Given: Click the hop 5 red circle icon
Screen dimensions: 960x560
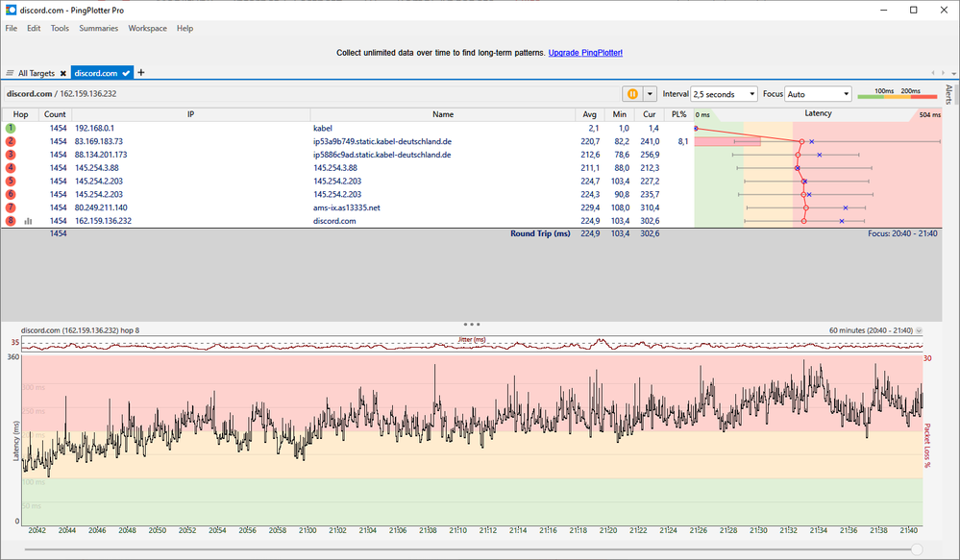Looking at the screenshot, I should 11,182.
